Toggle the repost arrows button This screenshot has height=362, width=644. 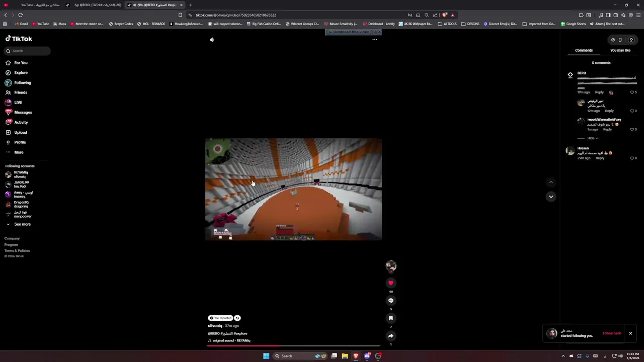coord(237,318)
